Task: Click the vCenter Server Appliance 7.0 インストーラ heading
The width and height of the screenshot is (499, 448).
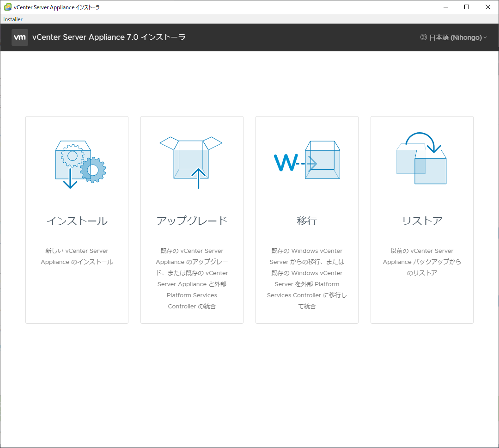Action: tap(109, 37)
